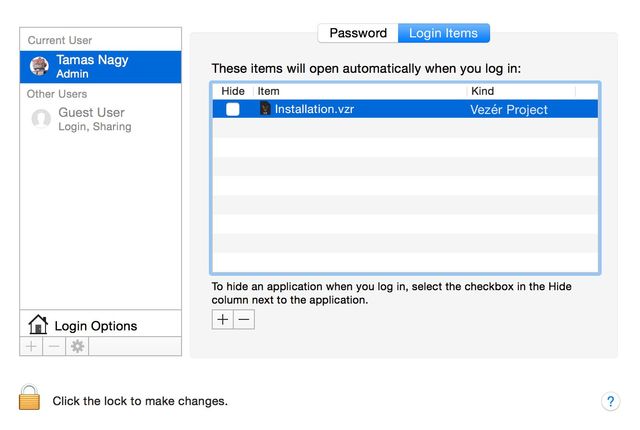The width and height of the screenshot is (640, 430).
Task: Select the Login Items tab
Action: click(444, 33)
